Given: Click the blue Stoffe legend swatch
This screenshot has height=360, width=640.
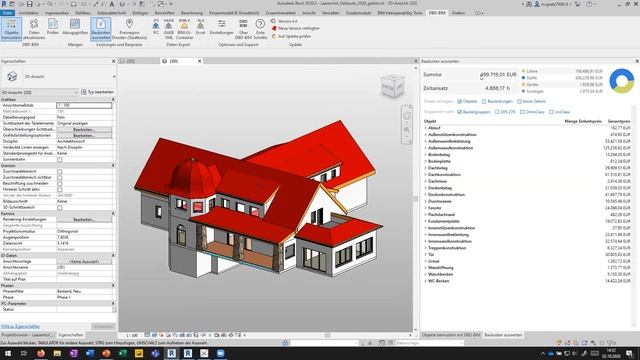Looking at the screenshot, I should tap(523, 78).
